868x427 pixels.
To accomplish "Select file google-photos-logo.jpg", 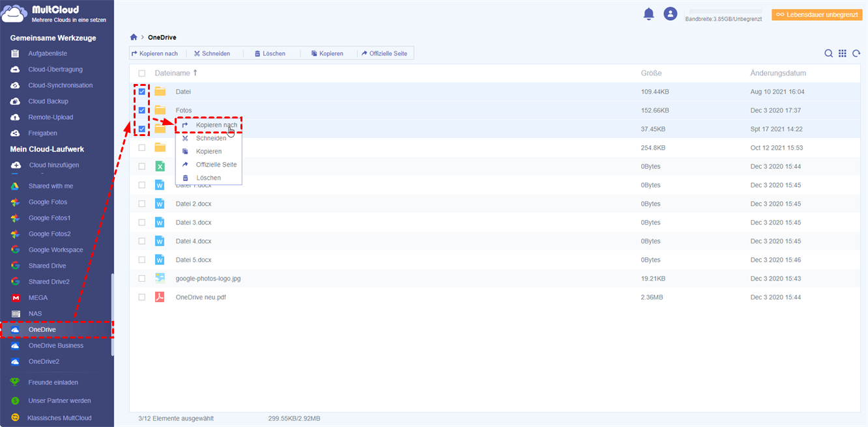I will point(208,279).
